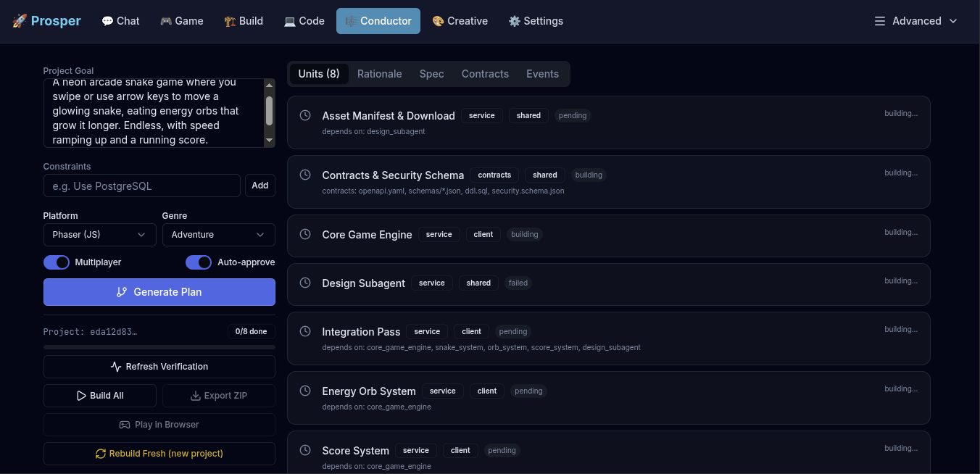Select the Conductor section
The width and height of the screenshot is (980, 474).
pyautogui.click(x=378, y=21)
